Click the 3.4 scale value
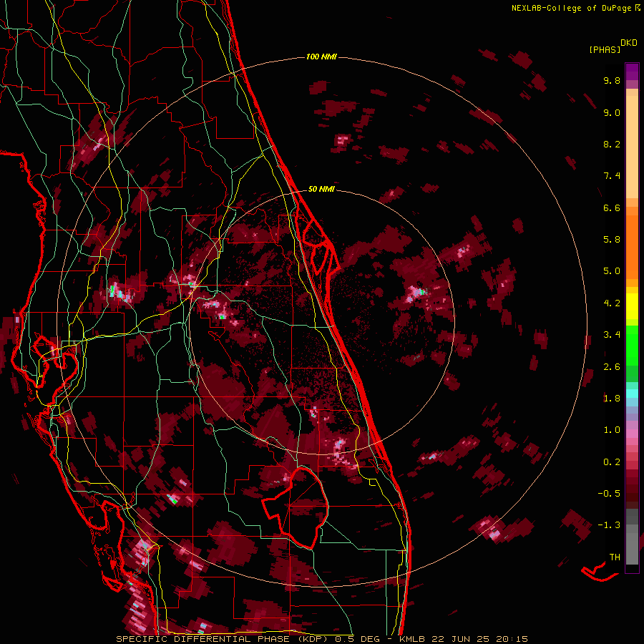The image size is (644, 644). click(x=612, y=335)
